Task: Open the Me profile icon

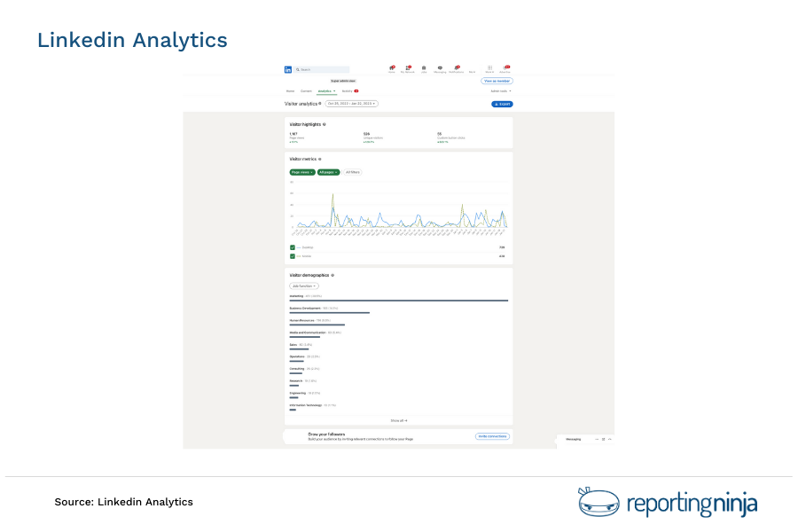Action: click(x=472, y=68)
